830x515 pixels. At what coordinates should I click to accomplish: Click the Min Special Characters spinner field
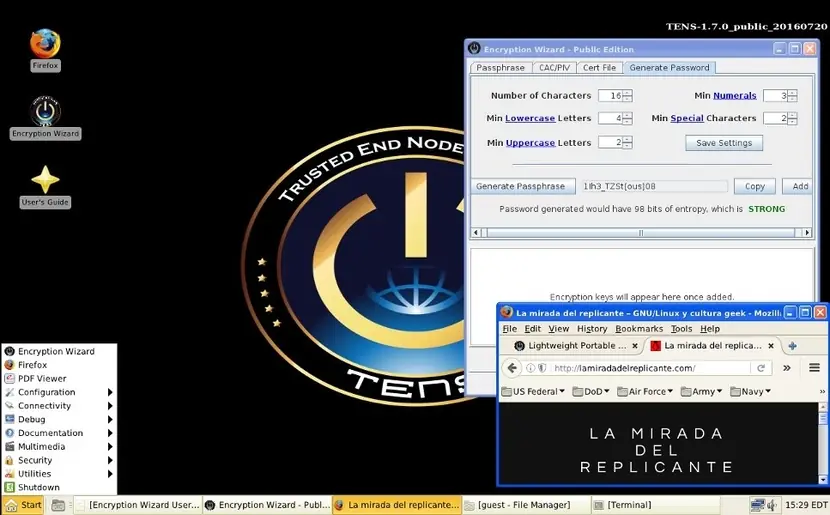coord(780,118)
